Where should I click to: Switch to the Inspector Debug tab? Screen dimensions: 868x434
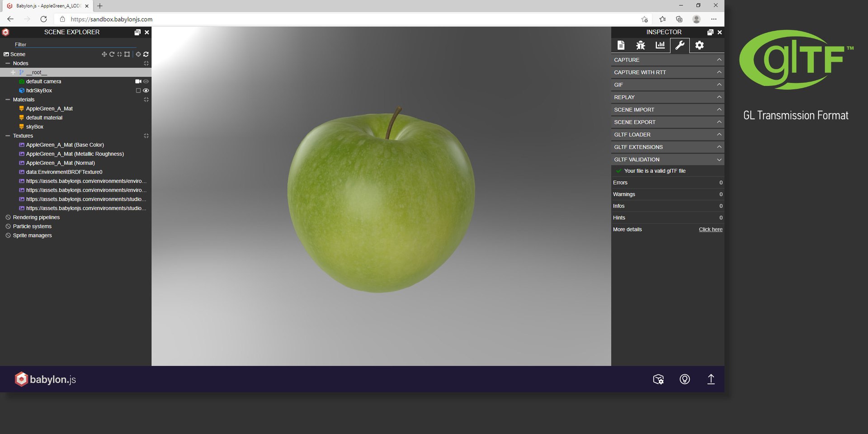(x=641, y=45)
